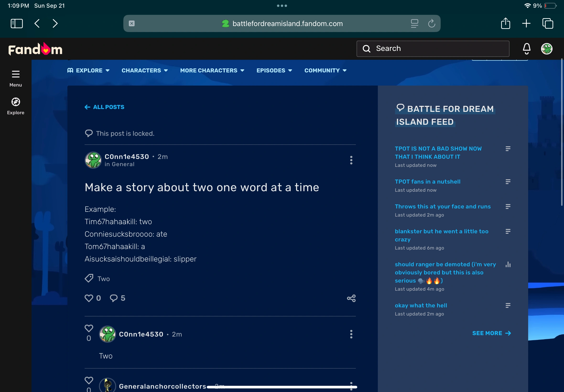The height and width of the screenshot is (392, 564).
Task: Like C0nn1e4530's 'Two' reply heart
Action: [89, 328]
